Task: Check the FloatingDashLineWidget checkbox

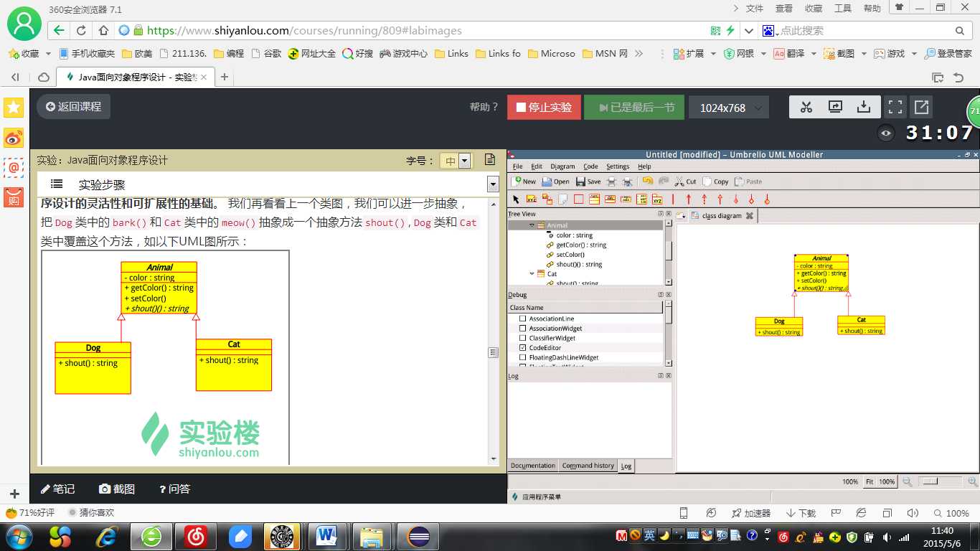Action: click(x=522, y=357)
